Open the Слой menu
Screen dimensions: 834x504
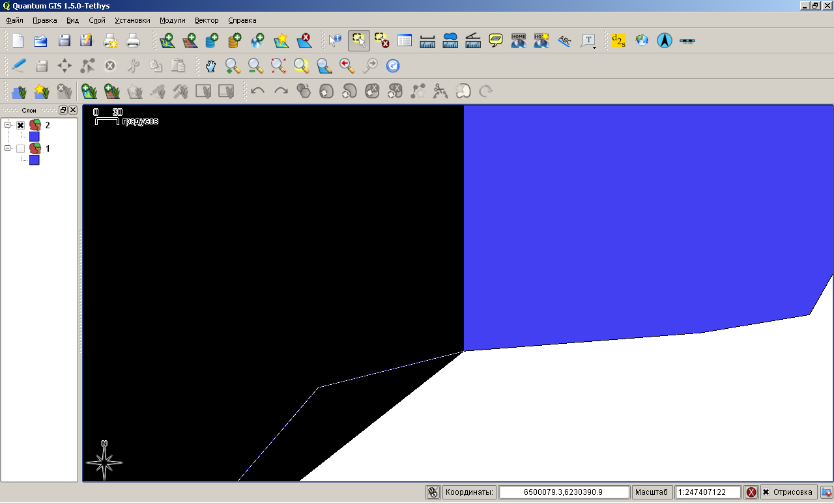97,20
